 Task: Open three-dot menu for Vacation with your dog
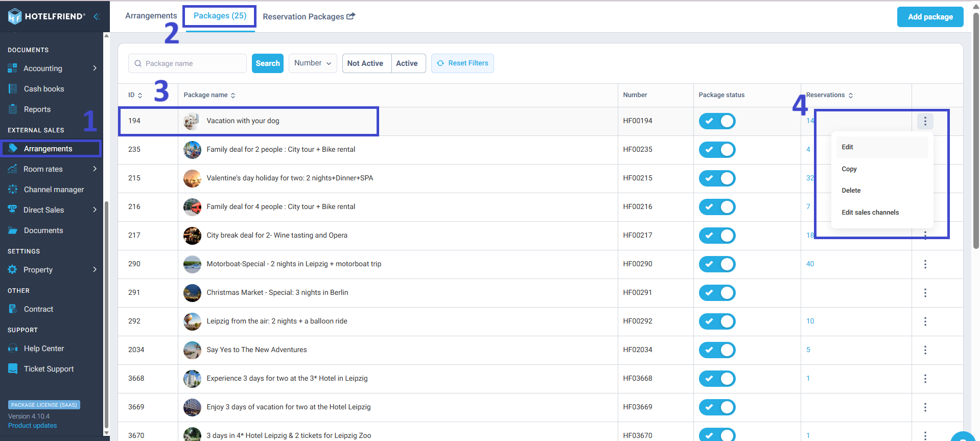[925, 121]
